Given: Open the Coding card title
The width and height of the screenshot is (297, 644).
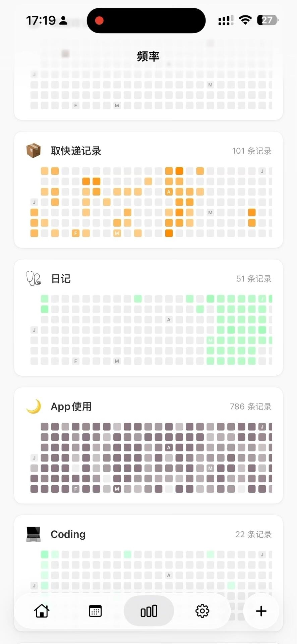Looking at the screenshot, I should click(x=68, y=534).
